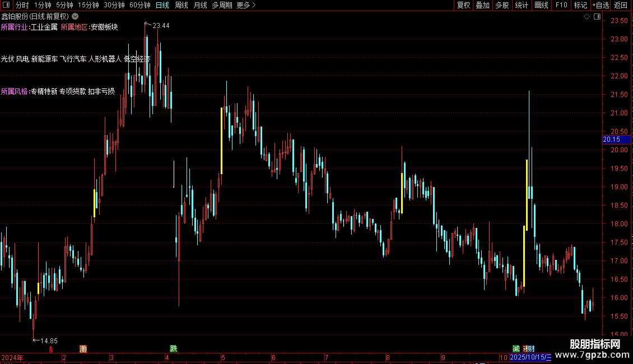The height and width of the screenshot is (364, 633).
Task: Click the 18.00 price axis label
Action: pyautogui.click(x=619, y=224)
